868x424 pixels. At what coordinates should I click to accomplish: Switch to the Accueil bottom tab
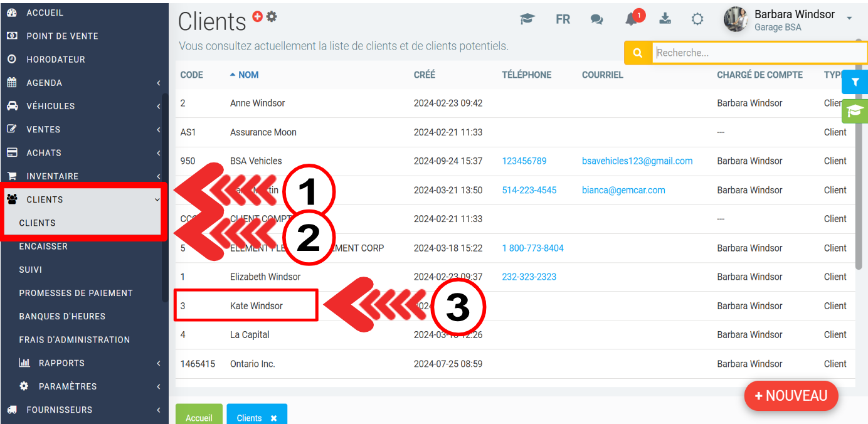pyautogui.click(x=199, y=417)
